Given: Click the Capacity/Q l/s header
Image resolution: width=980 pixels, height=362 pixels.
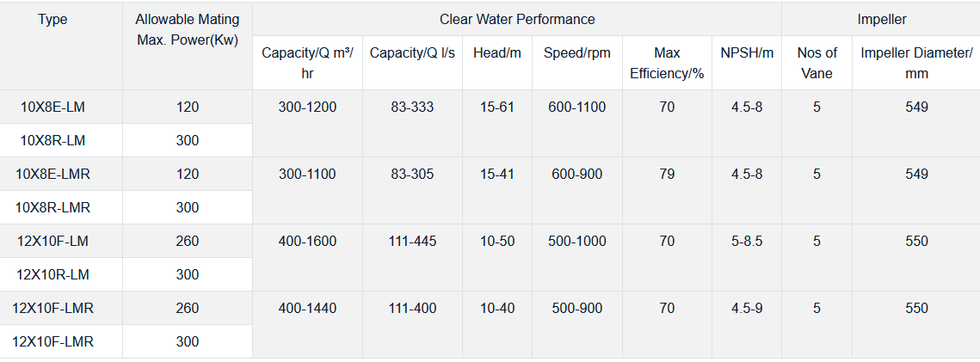Looking at the screenshot, I should pos(412,53).
